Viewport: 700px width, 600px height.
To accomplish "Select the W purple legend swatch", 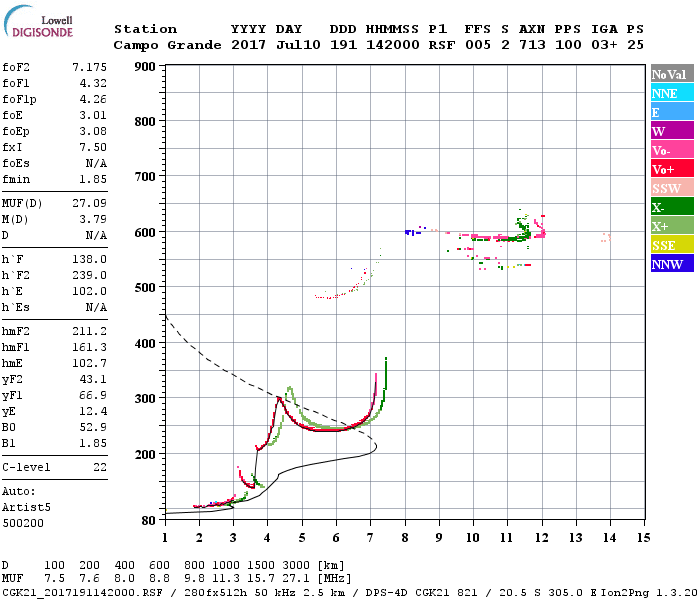I will (672, 130).
